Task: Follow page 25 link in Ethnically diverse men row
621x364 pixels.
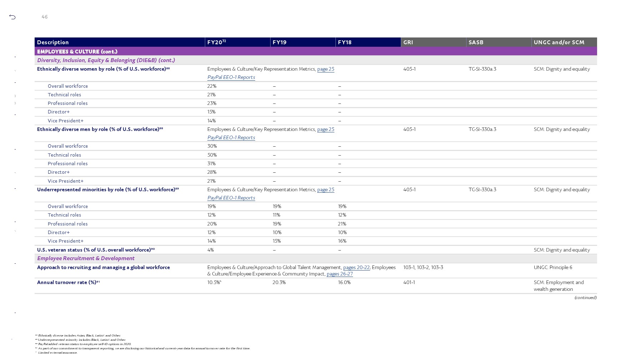Action: point(325,130)
